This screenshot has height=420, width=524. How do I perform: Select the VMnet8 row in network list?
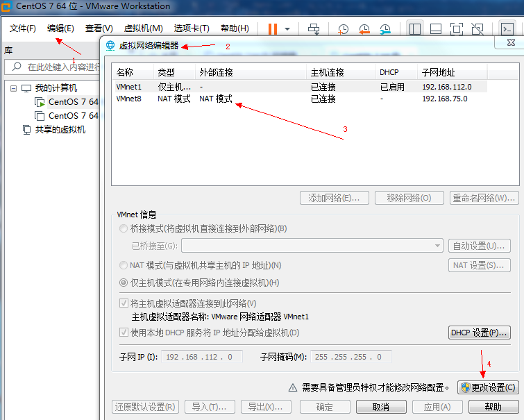pos(301,99)
